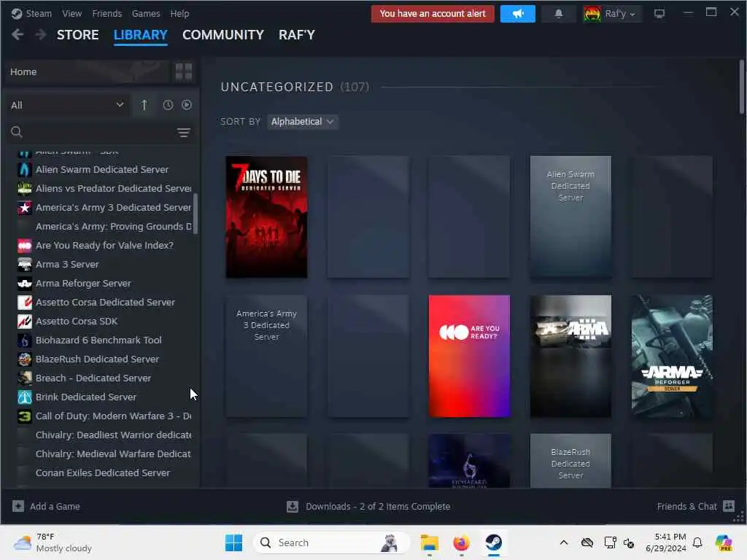Open the Biohazard 6 cover
The height and width of the screenshot is (560, 747).
tap(469, 461)
